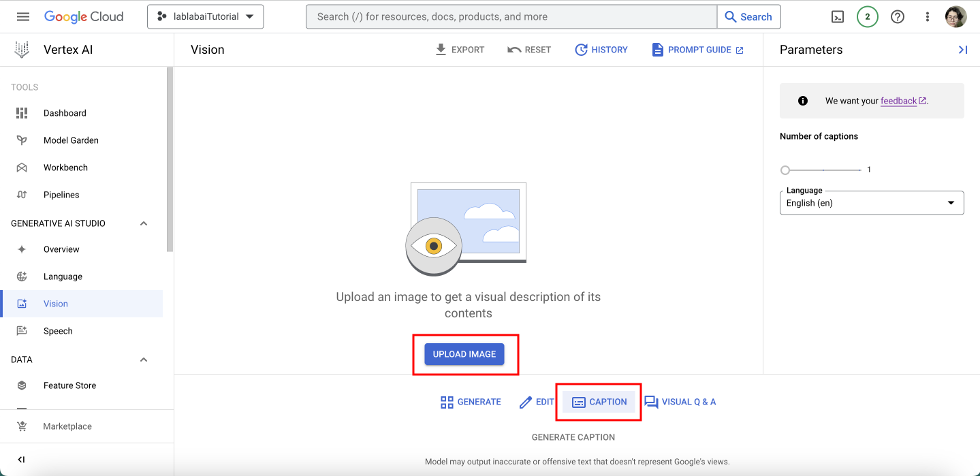Open notifications badge showing 2
The width and height of the screenshot is (980, 476).
click(x=867, y=17)
